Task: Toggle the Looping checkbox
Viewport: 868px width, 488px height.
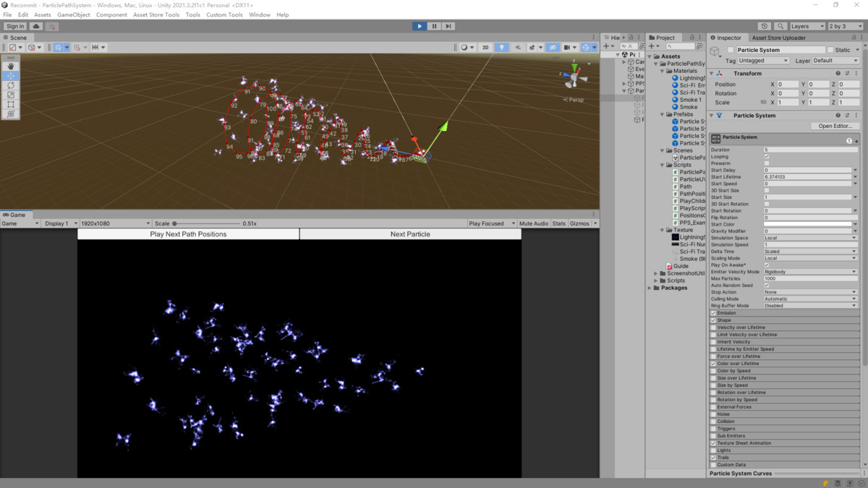Action: [x=767, y=157]
